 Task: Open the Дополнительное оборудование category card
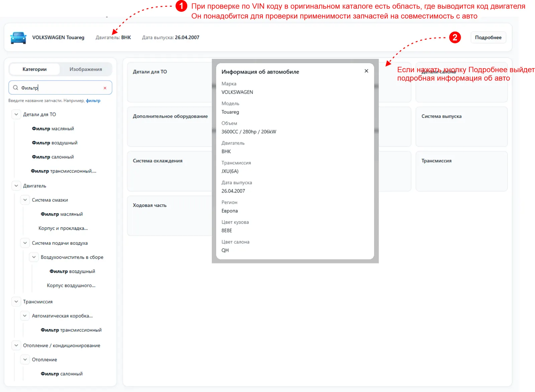click(170, 126)
